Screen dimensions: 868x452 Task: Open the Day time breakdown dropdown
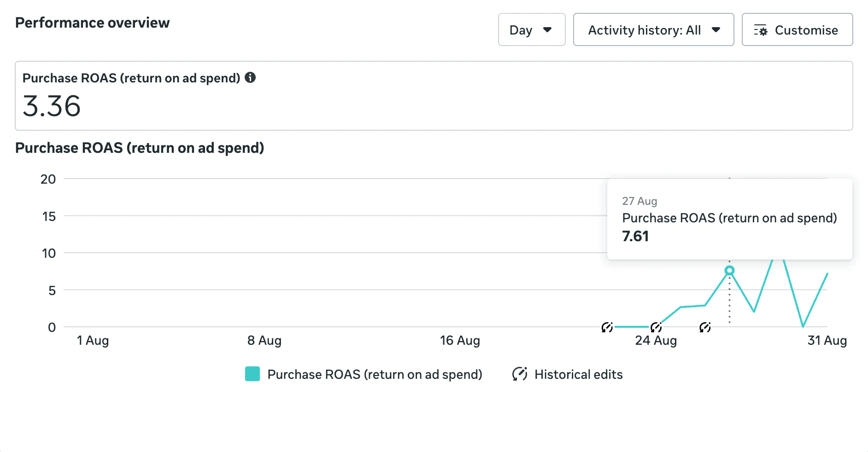coord(531,30)
